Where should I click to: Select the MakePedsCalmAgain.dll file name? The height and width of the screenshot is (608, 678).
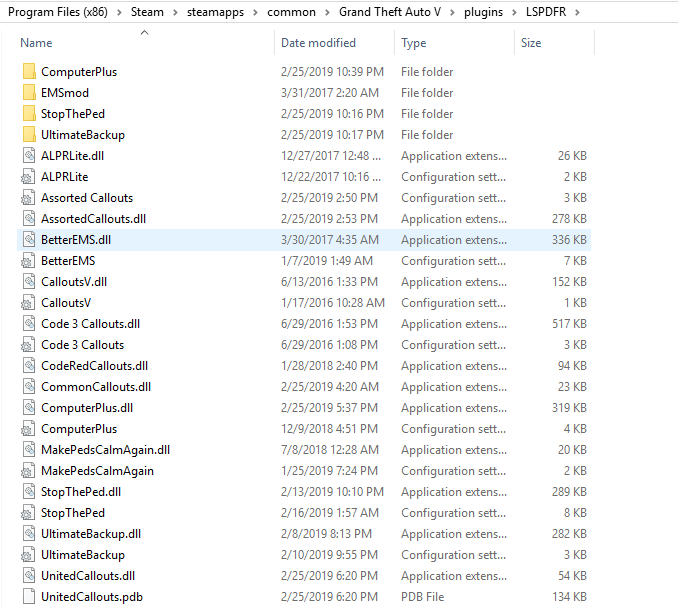[106, 450]
